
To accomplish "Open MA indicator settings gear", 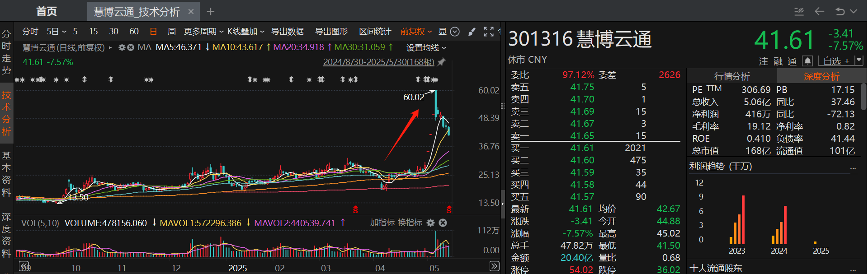I will (x=122, y=47).
